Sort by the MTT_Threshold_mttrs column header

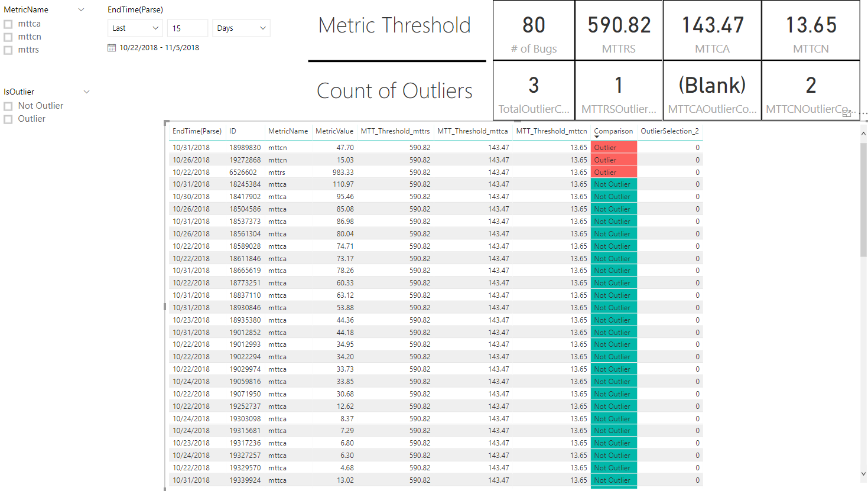tap(395, 131)
